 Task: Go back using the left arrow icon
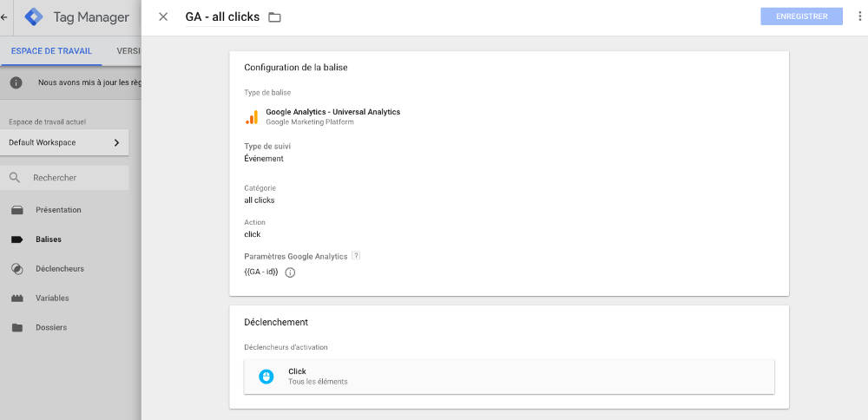(x=4, y=17)
